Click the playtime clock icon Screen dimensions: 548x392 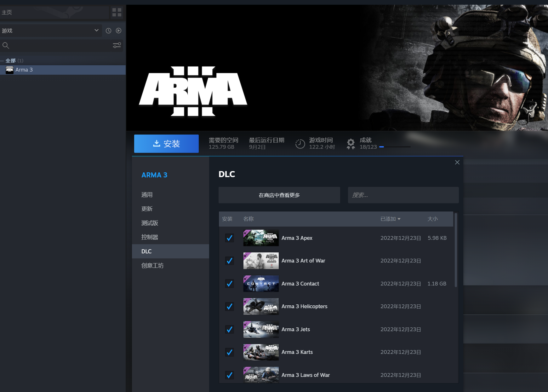coord(300,144)
